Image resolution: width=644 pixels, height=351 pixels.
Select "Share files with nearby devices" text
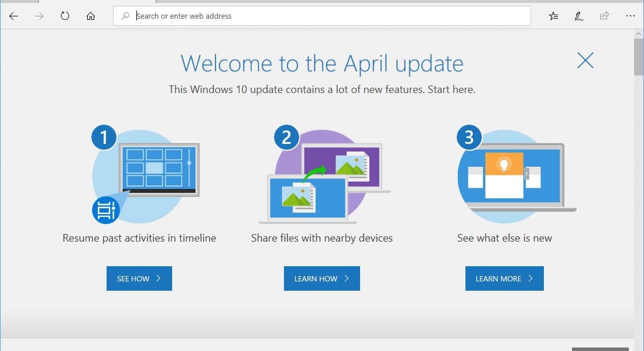coord(322,238)
